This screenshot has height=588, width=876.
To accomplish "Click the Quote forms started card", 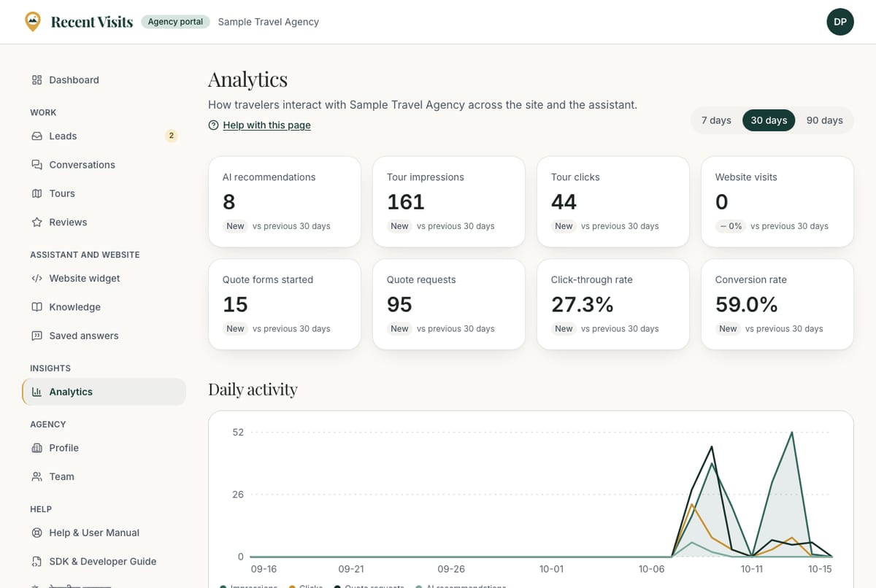I will click(285, 304).
